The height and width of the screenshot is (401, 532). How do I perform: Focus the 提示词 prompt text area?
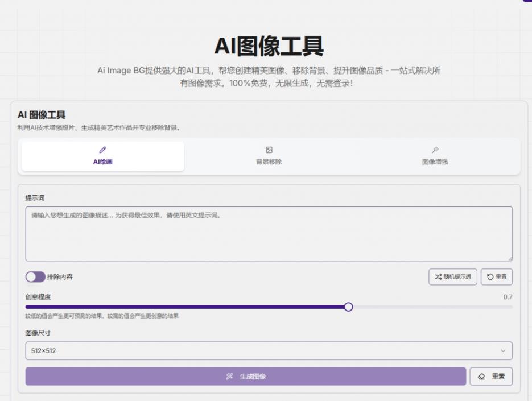click(269, 234)
